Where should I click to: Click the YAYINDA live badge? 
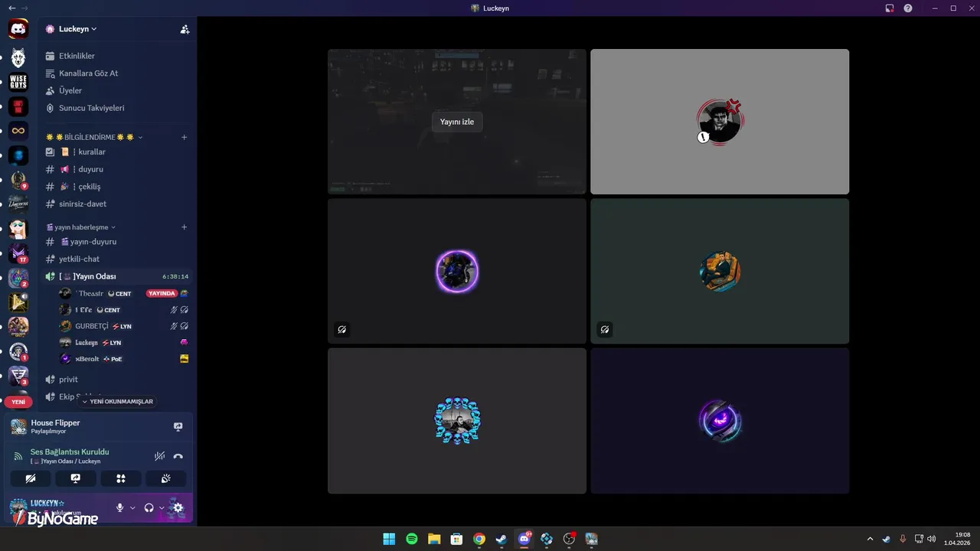click(x=162, y=293)
